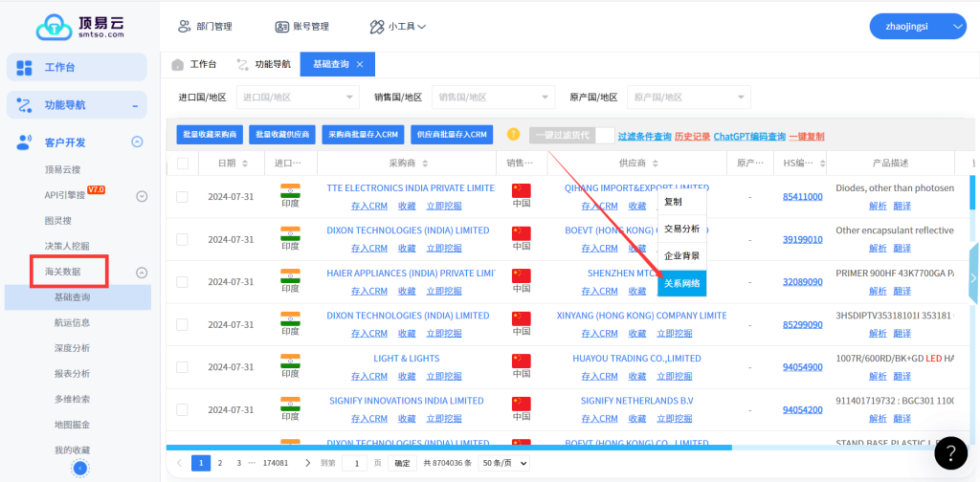Tick the select-all checkbox in table header

[183, 164]
